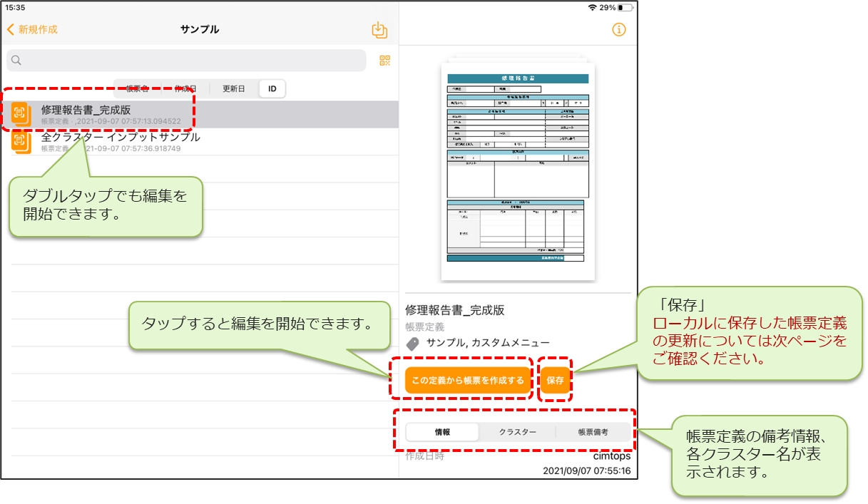Sort by 帳票名 segment
Image resolution: width=868 pixels, height=504 pixels.
point(138,88)
